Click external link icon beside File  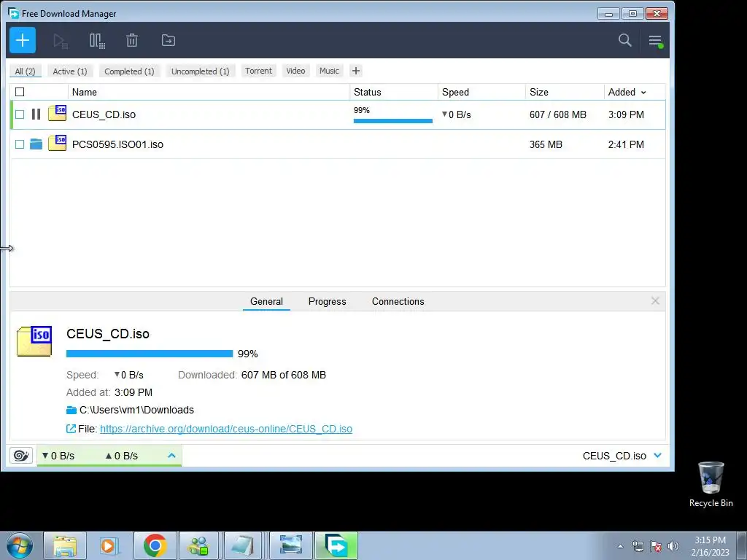click(71, 429)
